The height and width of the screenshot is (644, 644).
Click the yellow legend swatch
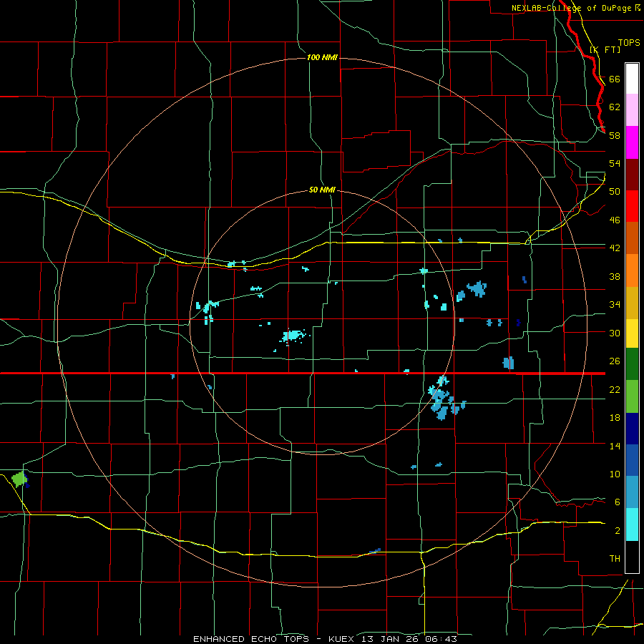[x=632, y=333]
